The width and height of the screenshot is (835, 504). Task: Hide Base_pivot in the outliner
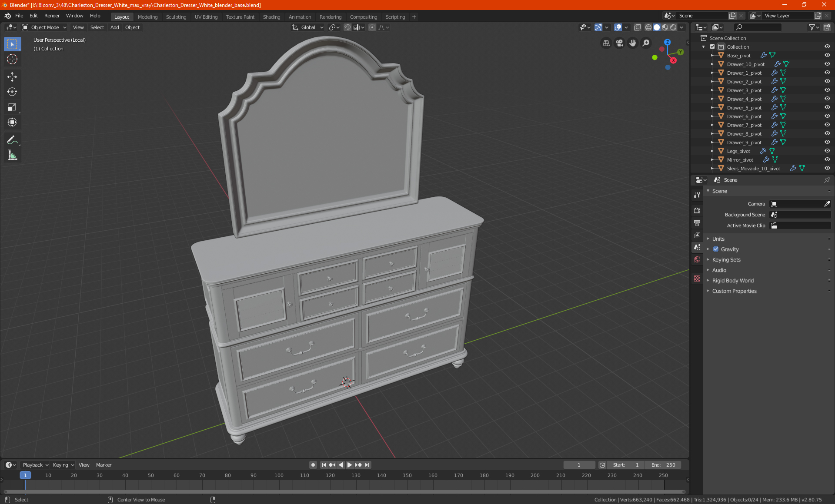point(827,56)
